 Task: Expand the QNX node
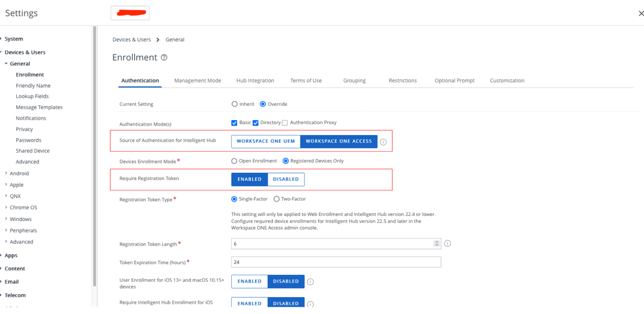tap(6, 196)
